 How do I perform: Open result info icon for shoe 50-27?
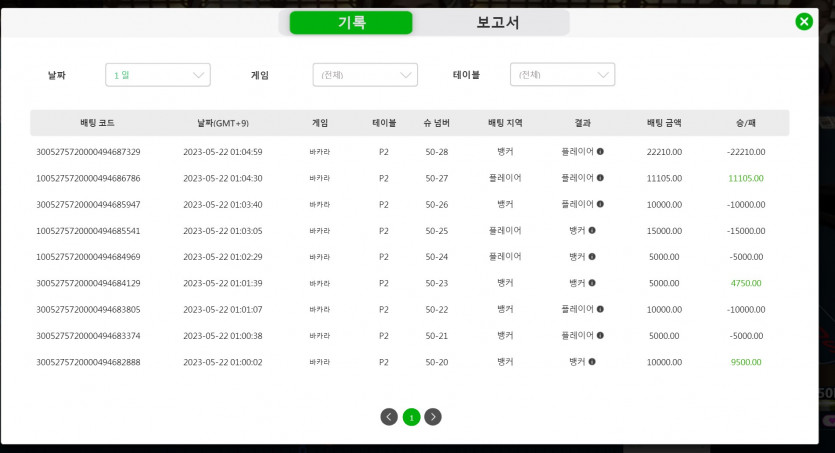(x=600, y=178)
